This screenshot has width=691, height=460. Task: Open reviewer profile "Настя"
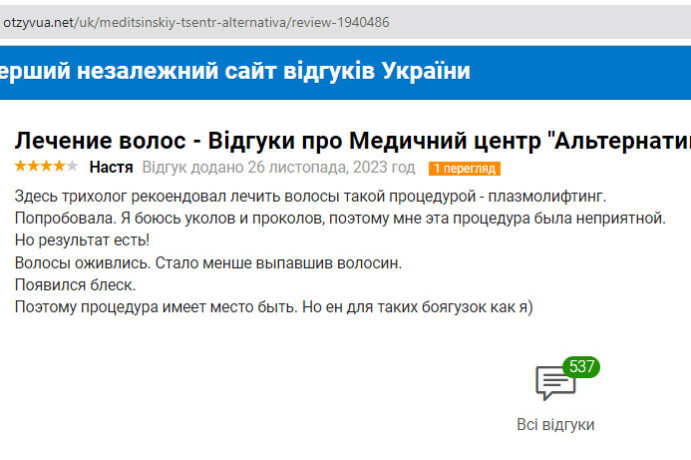coord(111,167)
